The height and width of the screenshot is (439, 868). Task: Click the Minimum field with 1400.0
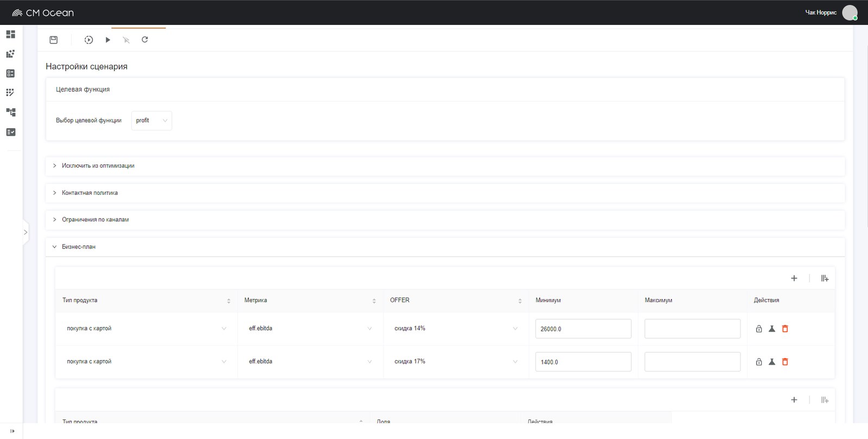point(583,362)
